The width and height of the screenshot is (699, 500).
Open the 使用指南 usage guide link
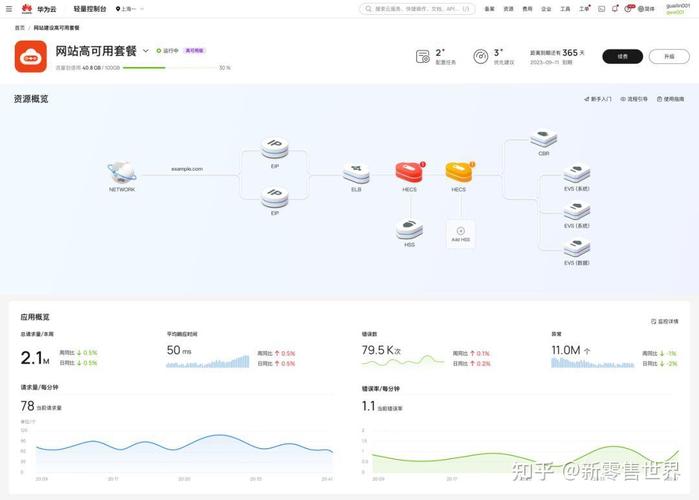point(670,99)
